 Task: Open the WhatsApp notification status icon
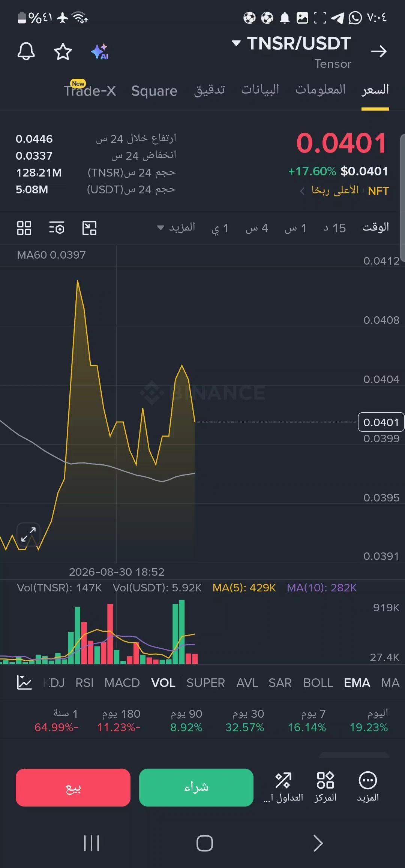[355, 18]
